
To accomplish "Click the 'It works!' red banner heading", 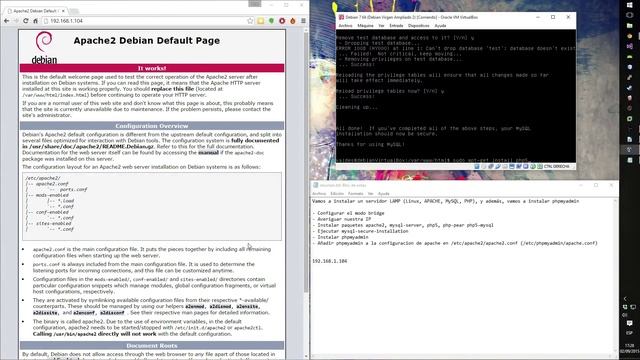I will point(152,68).
